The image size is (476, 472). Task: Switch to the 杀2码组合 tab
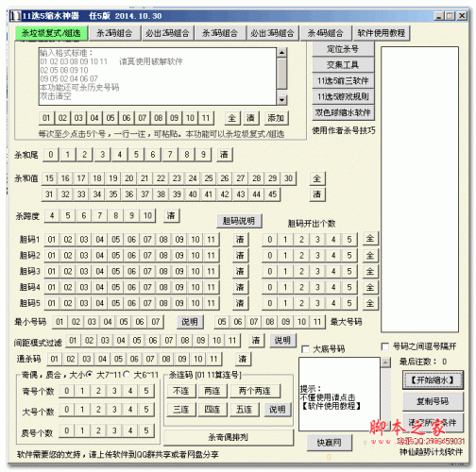tap(114, 33)
